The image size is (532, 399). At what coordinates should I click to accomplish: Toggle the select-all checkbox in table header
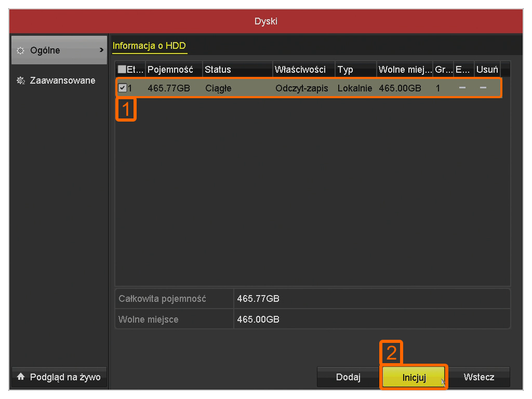[122, 70]
